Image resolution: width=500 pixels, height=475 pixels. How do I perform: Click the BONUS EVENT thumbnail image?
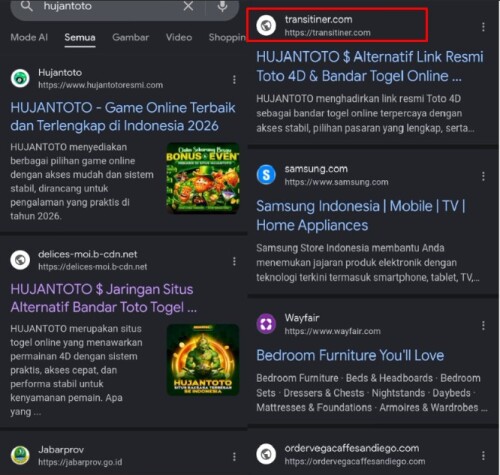[203, 178]
